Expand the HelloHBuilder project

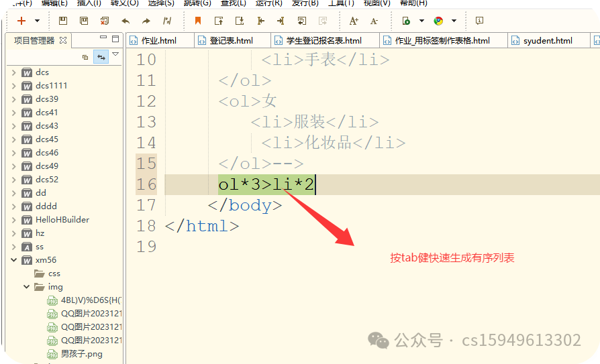pos(14,220)
